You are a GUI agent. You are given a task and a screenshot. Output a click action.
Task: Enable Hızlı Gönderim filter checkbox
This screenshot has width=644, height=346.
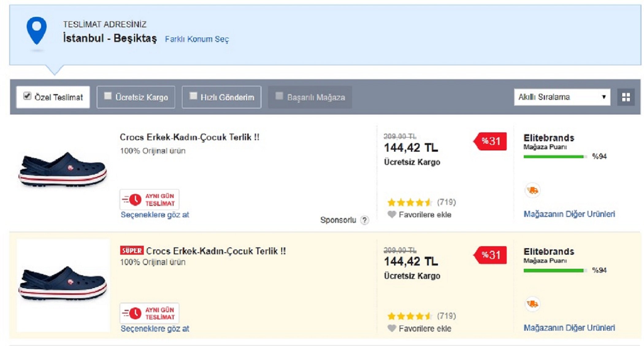[193, 96]
